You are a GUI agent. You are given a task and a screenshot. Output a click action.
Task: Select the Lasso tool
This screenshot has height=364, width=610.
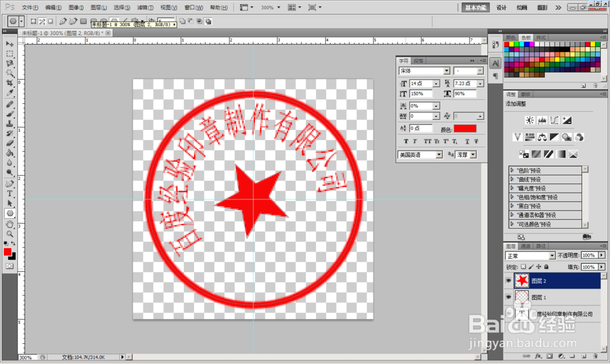[x=10, y=63]
